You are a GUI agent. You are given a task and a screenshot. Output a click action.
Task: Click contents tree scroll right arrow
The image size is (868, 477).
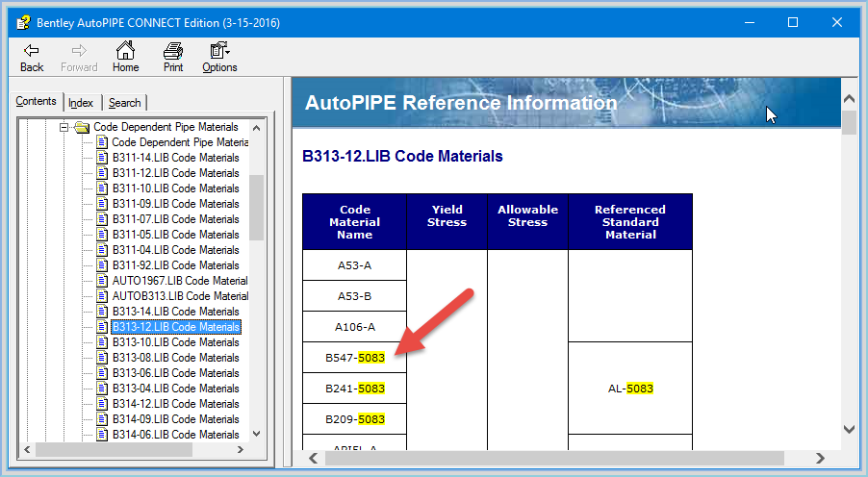(241, 449)
